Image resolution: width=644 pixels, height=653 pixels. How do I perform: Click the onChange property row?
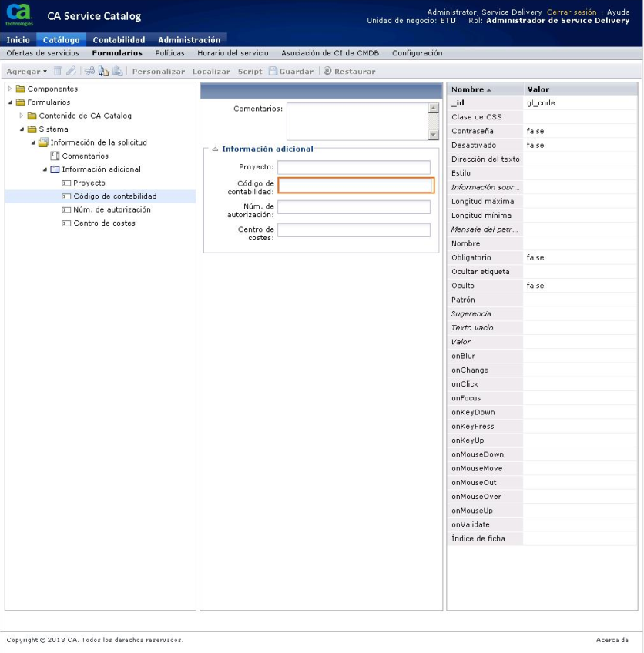(542, 370)
